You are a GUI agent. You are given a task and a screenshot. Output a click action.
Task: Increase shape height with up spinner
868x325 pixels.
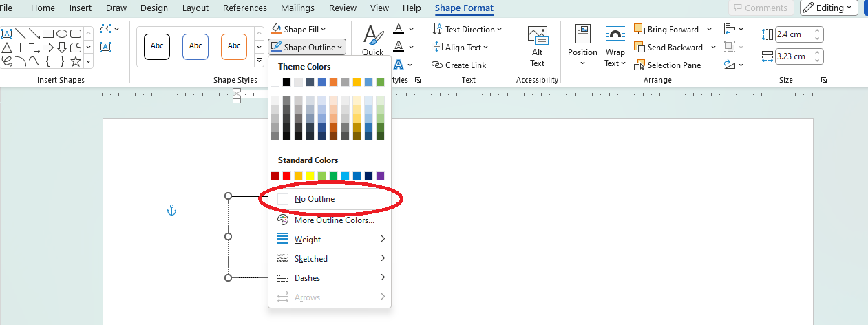pyautogui.click(x=818, y=31)
